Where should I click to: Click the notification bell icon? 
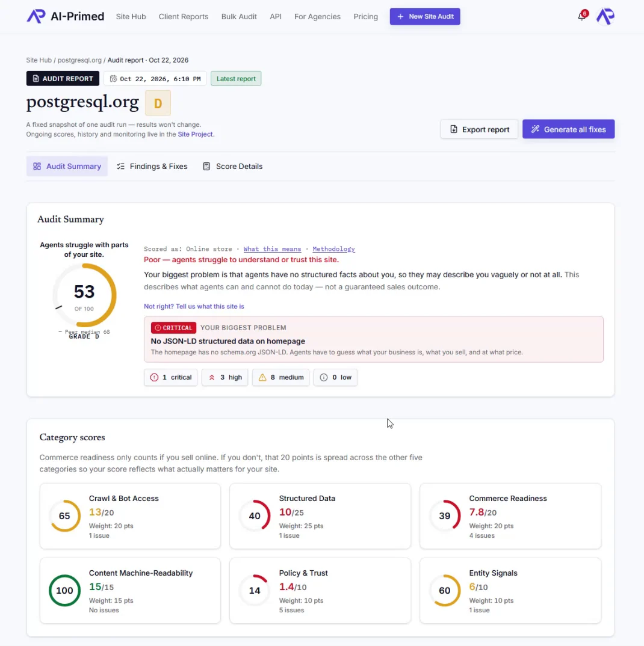tap(582, 16)
